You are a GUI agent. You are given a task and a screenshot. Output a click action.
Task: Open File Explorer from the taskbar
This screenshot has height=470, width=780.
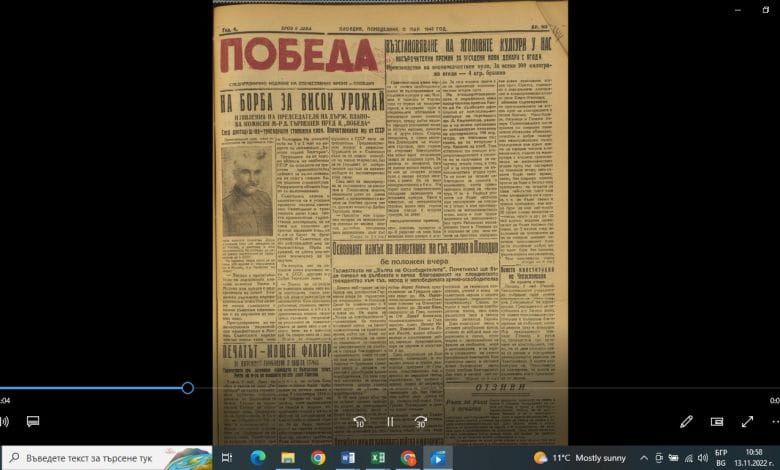[x=288, y=458]
